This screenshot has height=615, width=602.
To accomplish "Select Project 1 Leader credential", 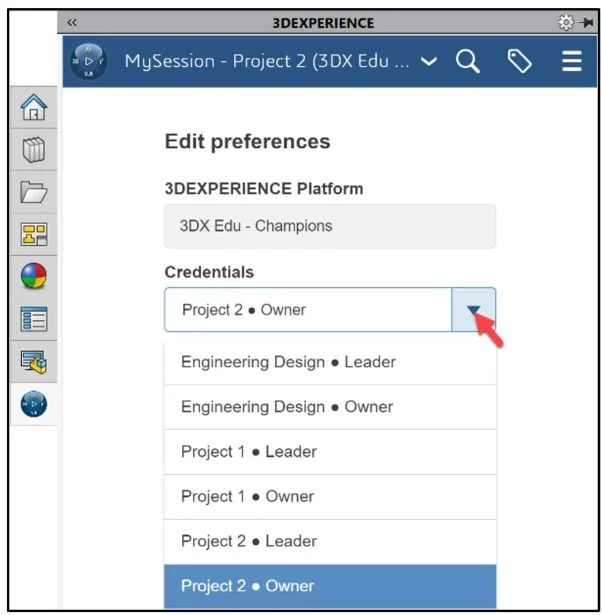I will (249, 452).
